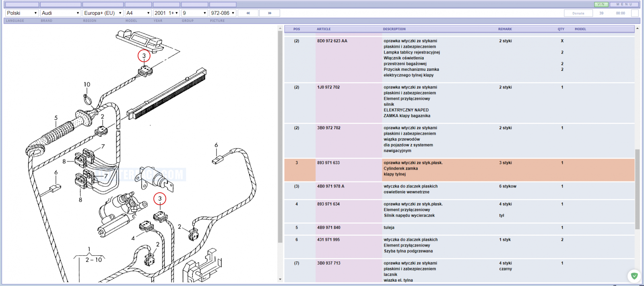Screen dimensions: 644x286
Task: Open the Language dropdown showing Polski
Action: (x=22, y=13)
